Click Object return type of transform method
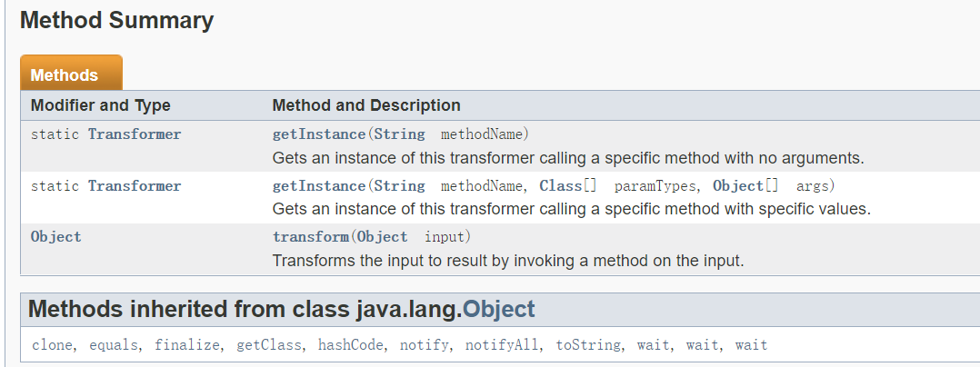 coord(55,237)
